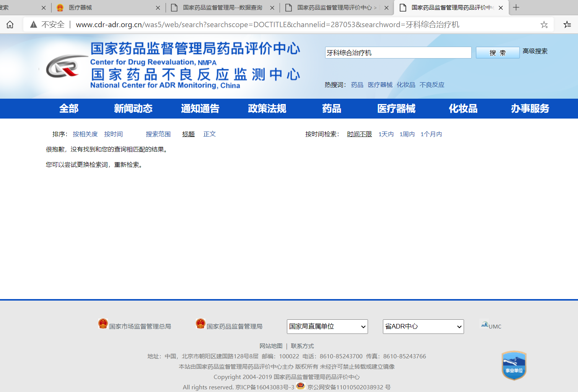The image size is (578, 392).
Task: Open the 医疗器械 navigation menu item
Action: 396,109
